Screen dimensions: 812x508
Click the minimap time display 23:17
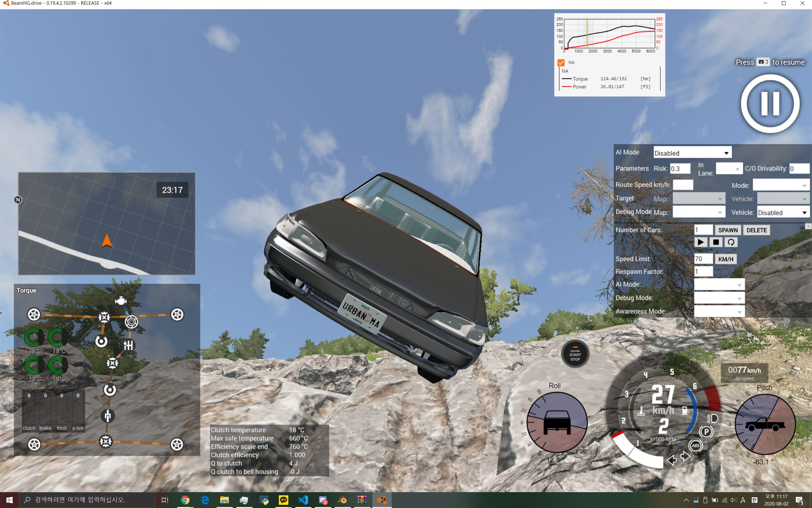(172, 190)
